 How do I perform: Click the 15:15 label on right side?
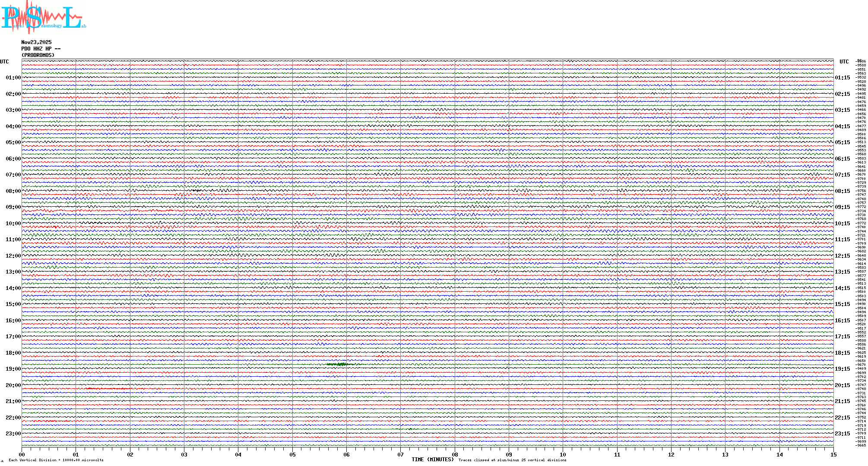842,304
